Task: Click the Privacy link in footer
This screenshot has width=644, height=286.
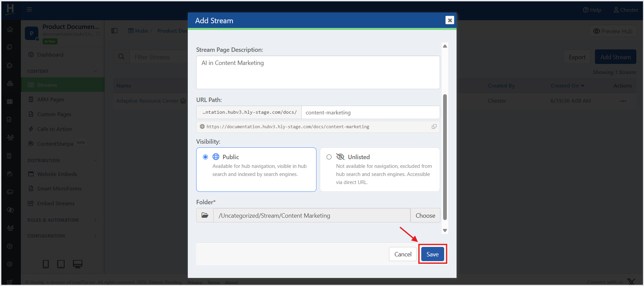Action: click(195, 282)
